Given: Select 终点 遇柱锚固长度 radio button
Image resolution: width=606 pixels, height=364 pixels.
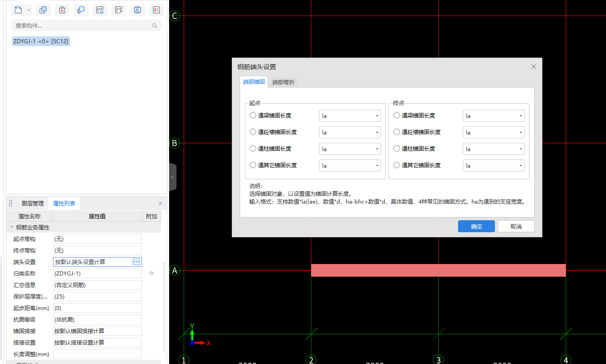Looking at the screenshot, I should pyautogui.click(x=397, y=149).
